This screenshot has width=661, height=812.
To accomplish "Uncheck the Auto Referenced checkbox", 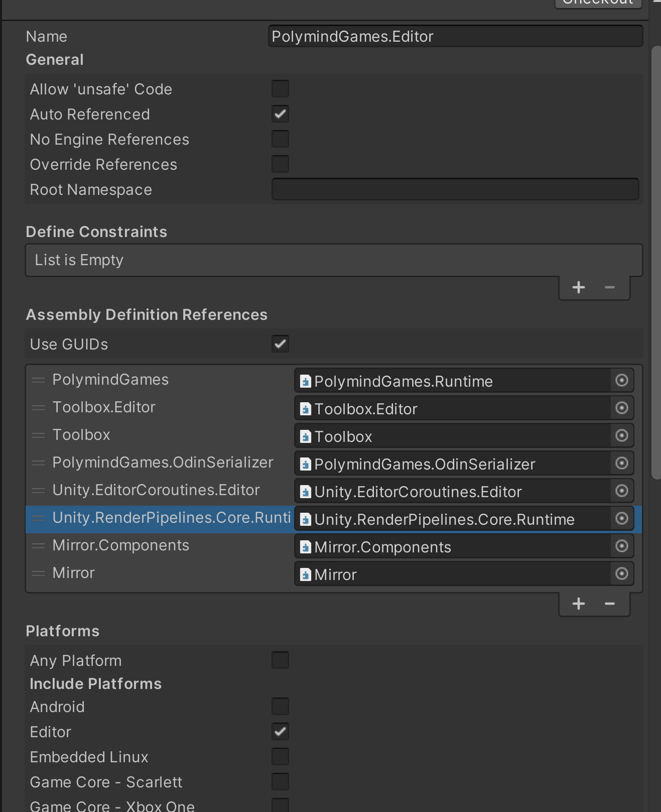I will [x=280, y=114].
